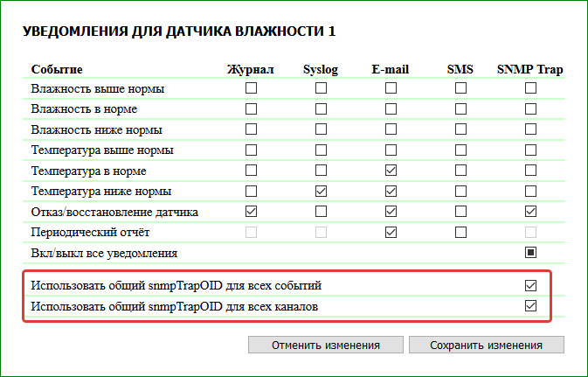Screen dimensions: 588x377
Task: Enable Журнал for Влажность выше нормы
Action: pos(252,88)
